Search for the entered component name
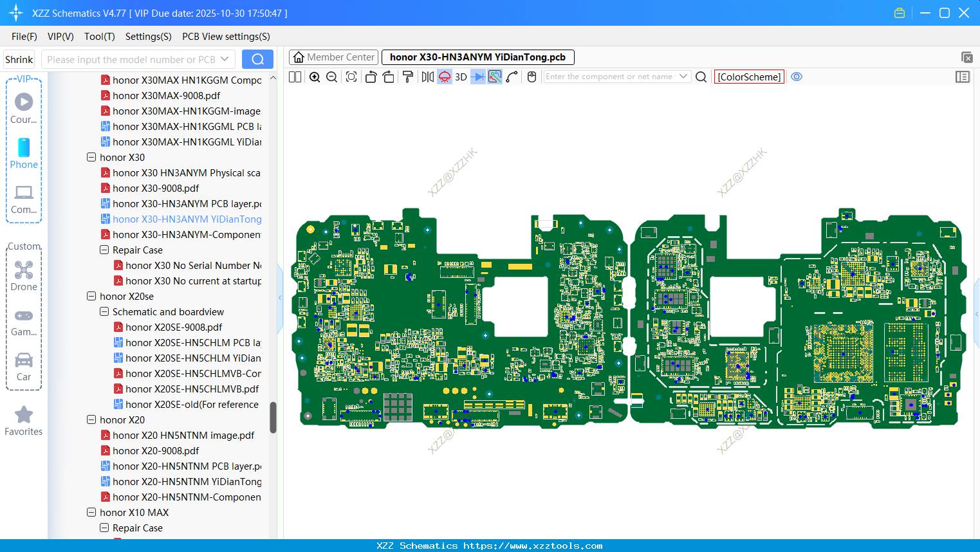This screenshot has width=980, height=552. (701, 77)
